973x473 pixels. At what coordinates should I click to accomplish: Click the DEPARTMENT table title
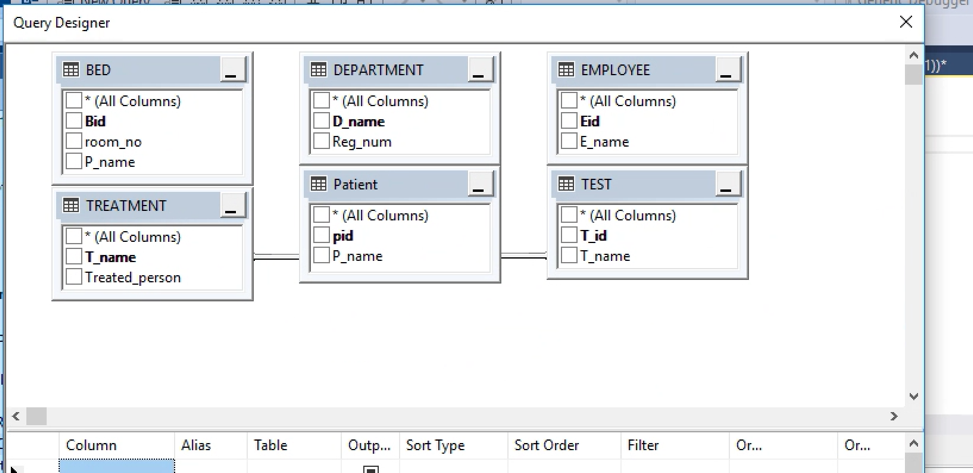point(379,70)
